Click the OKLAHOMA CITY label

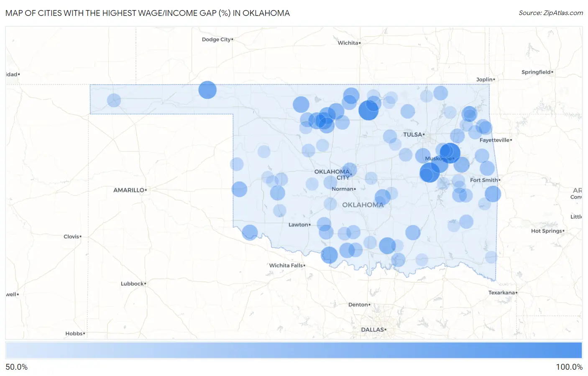point(332,174)
